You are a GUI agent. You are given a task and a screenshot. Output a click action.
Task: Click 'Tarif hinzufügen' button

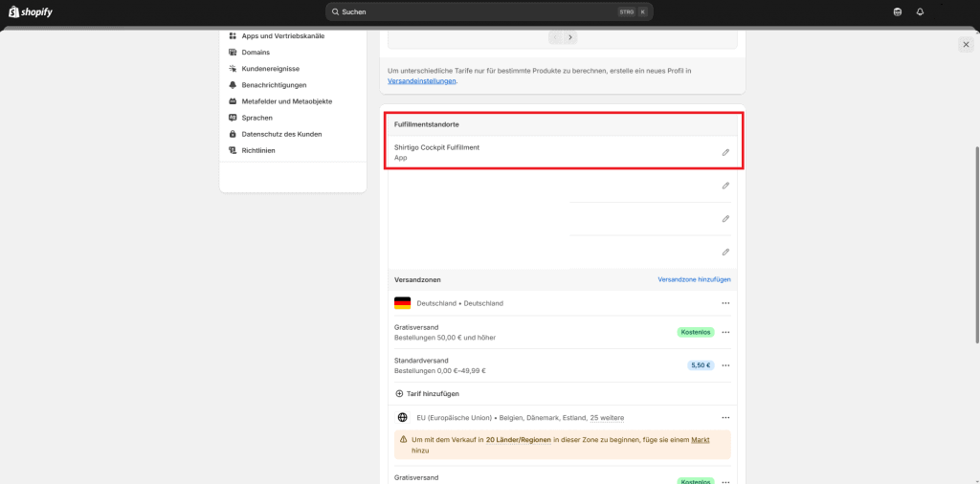427,393
